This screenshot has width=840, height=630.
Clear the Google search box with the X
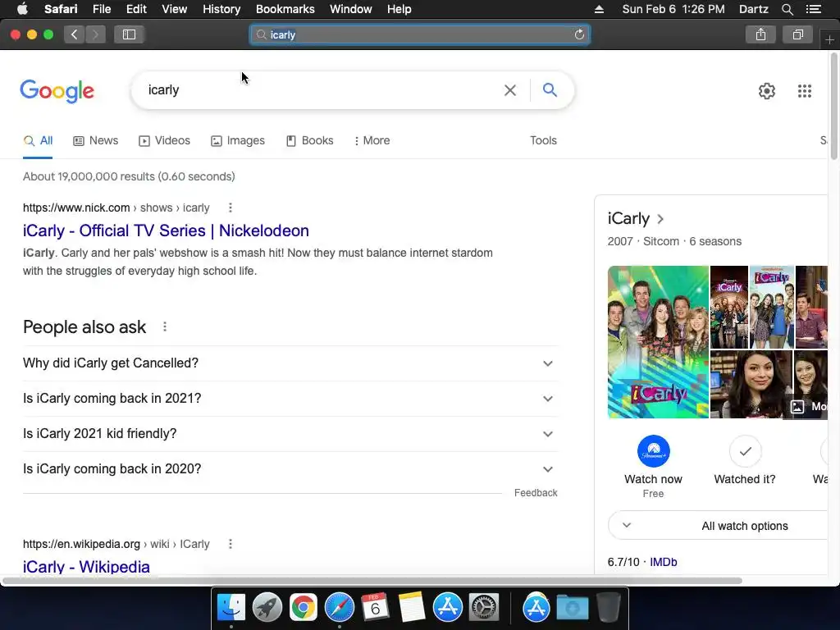click(x=510, y=90)
